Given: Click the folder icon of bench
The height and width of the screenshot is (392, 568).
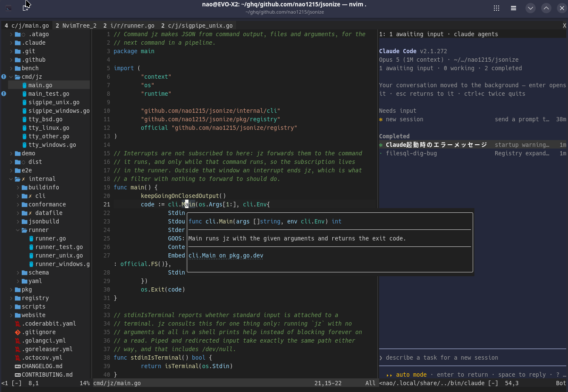Looking at the screenshot, I should click(17, 68).
